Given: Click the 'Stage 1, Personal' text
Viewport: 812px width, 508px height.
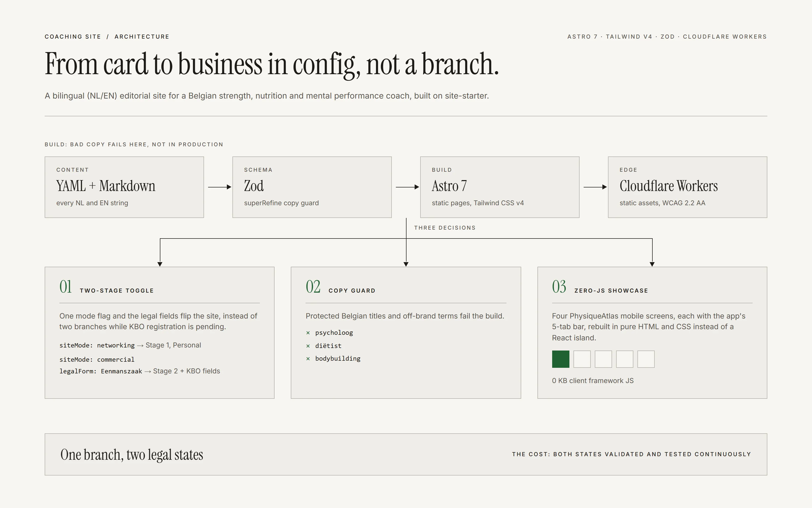Looking at the screenshot, I should (x=173, y=345).
